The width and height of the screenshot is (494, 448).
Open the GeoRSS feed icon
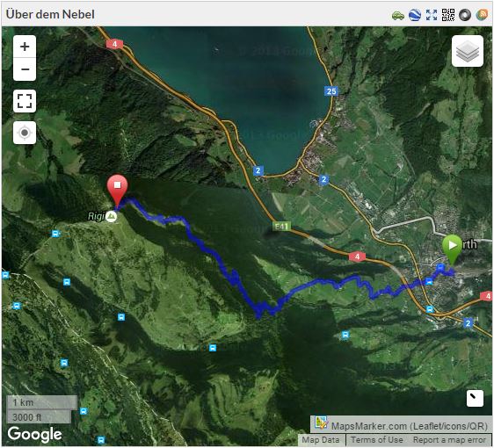(x=482, y=15)
